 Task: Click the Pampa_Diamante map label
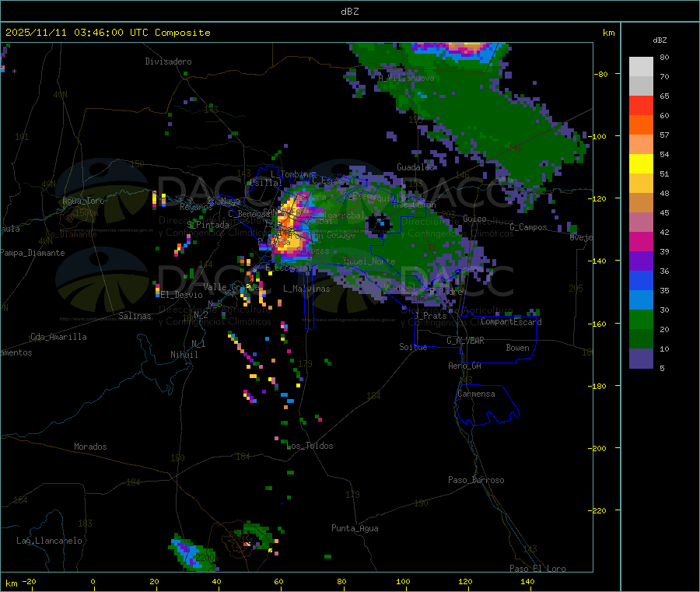pyautogui.click(x=33, y=253)
